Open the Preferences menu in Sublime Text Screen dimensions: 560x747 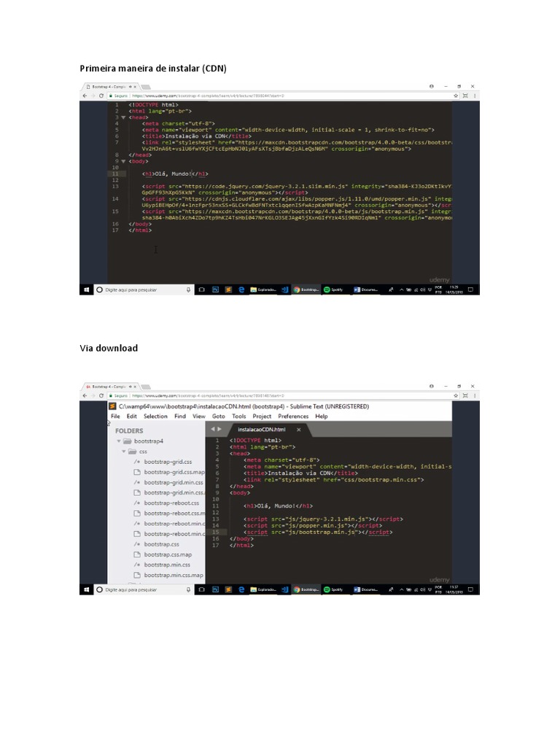coord(293,416)
